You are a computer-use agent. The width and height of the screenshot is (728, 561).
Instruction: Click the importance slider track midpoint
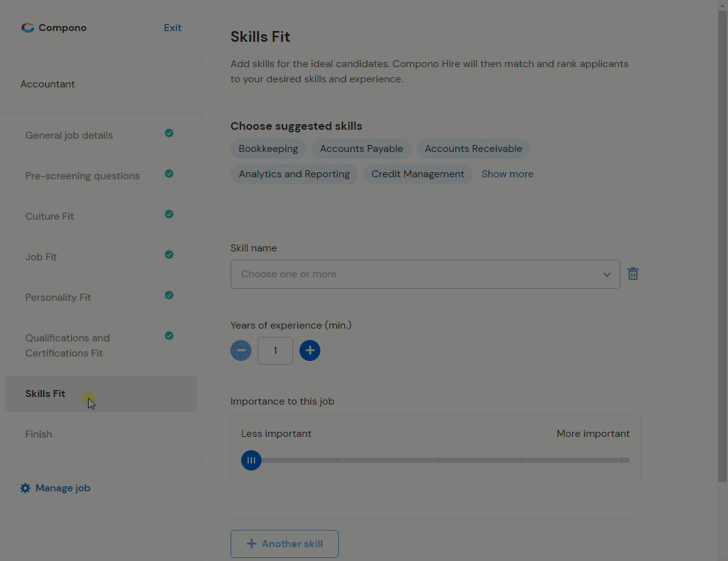coord(434,460)
